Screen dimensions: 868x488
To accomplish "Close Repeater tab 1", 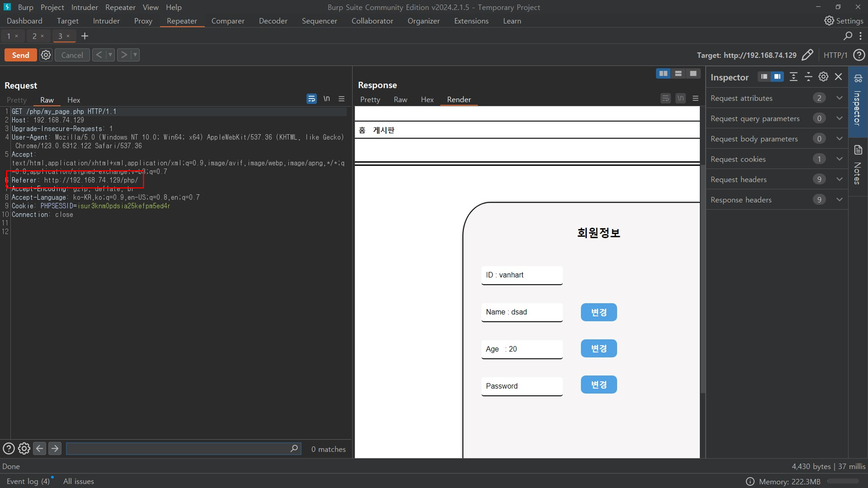I will pyautogui.click(x=16, y=36).
